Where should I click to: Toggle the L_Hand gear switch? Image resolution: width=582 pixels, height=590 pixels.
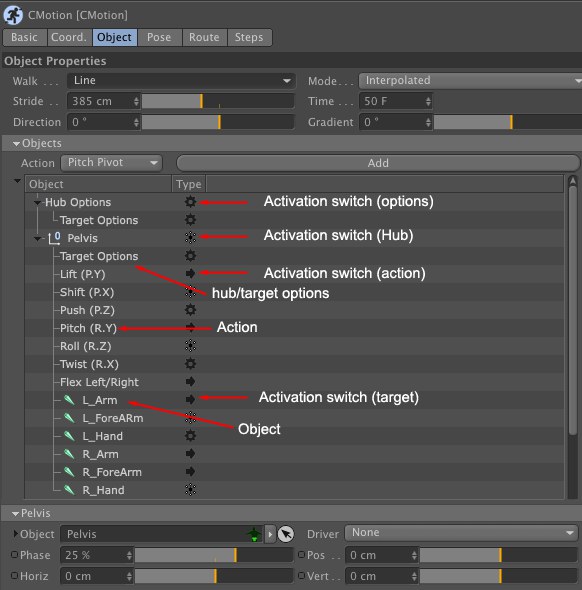(190, 436)
